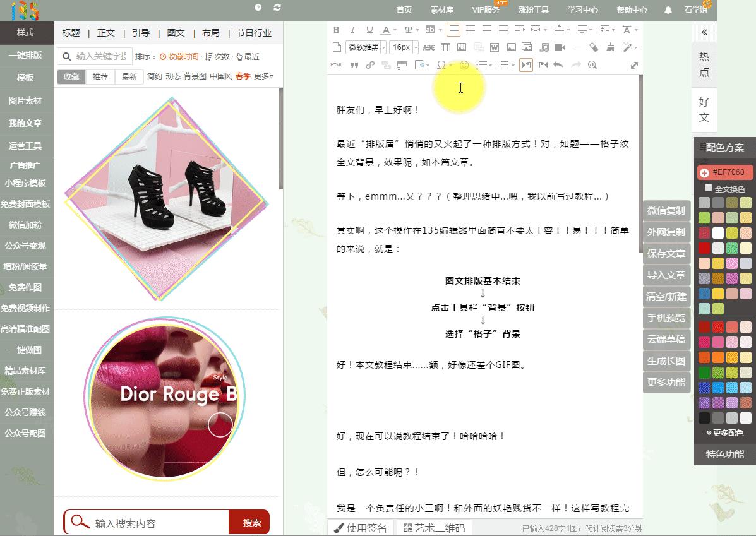Click the insert video camera icon

coord(559,47)
